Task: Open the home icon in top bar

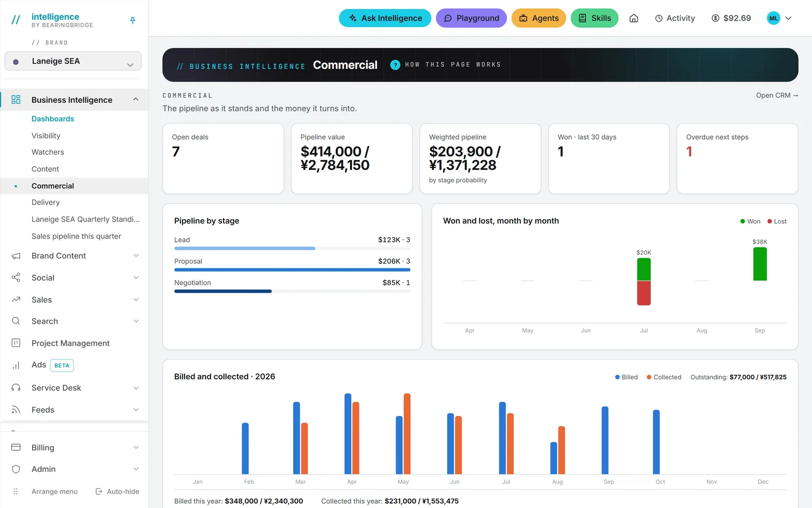Action: tap(634, 18)
